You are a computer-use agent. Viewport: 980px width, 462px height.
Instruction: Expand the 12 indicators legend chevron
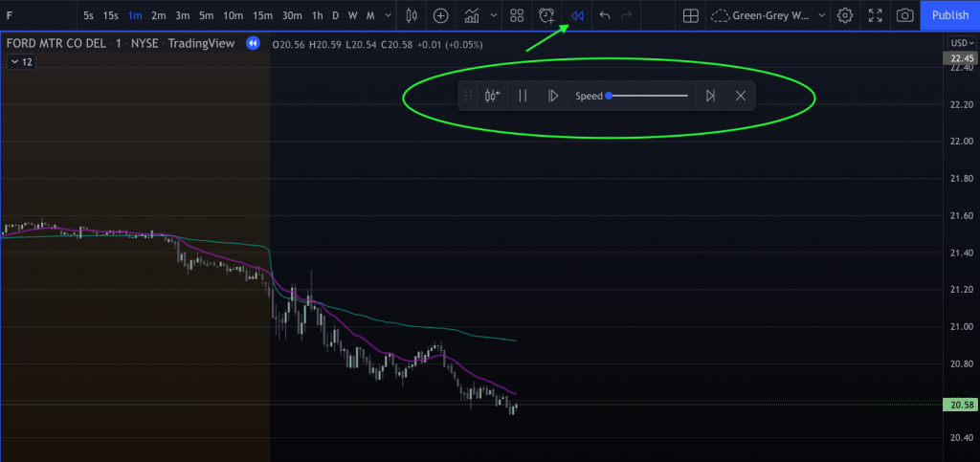(x=21, y=62)
